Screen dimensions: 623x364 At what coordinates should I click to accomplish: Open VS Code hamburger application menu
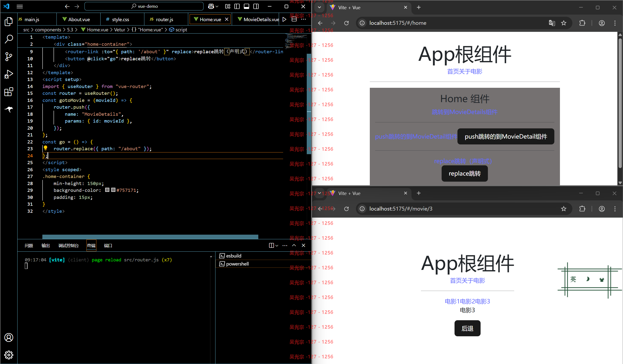19,6
